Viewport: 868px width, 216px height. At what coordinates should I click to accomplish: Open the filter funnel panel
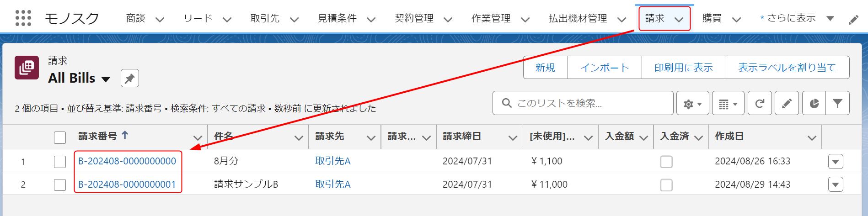click(x=837, y=104)
